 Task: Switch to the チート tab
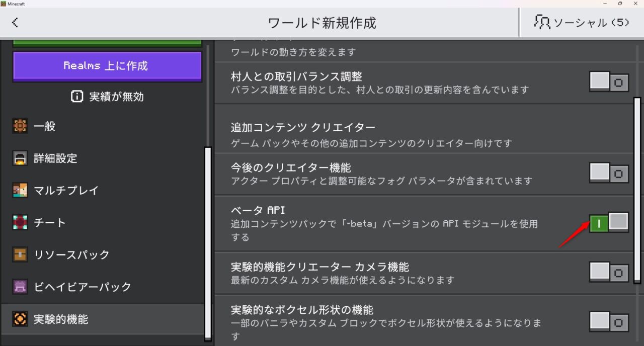click(102, 222)
